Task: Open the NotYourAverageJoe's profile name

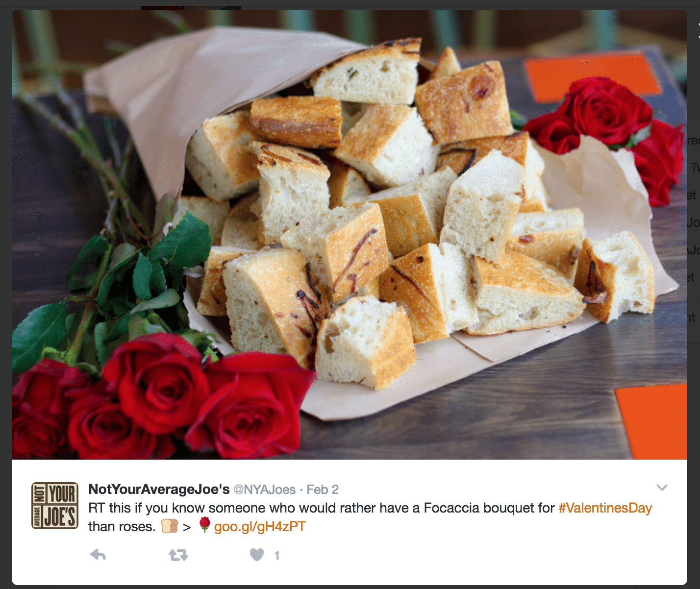Action: 159,489
